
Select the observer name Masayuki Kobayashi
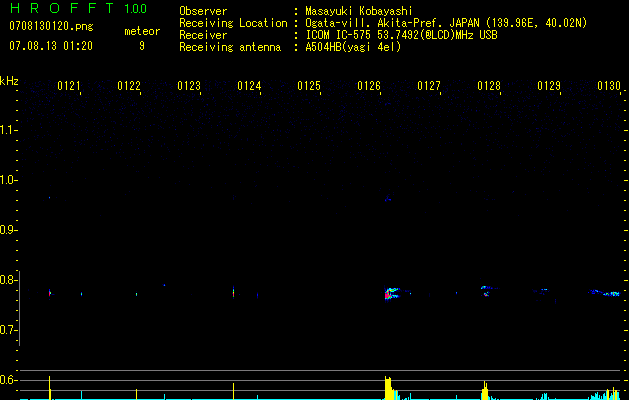pos(359,11)
